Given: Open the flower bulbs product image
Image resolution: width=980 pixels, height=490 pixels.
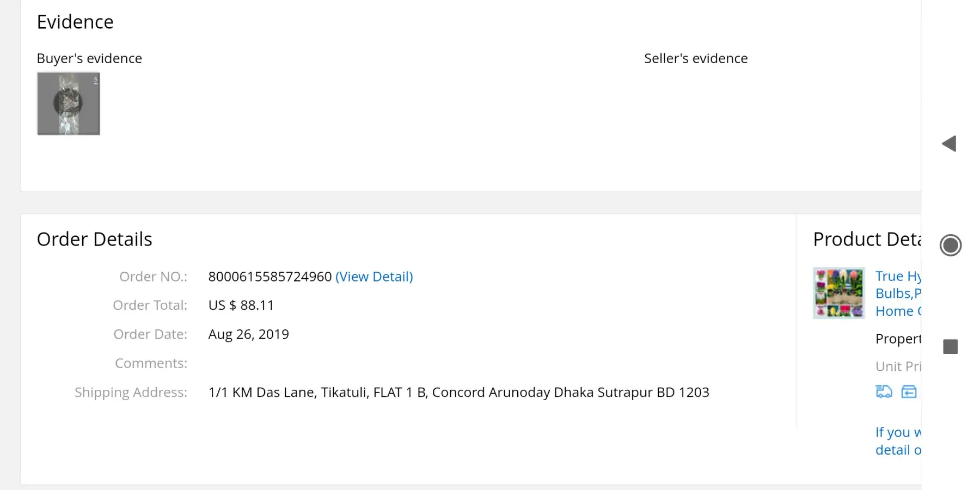Looking at the screenshot, I should 838,293.
